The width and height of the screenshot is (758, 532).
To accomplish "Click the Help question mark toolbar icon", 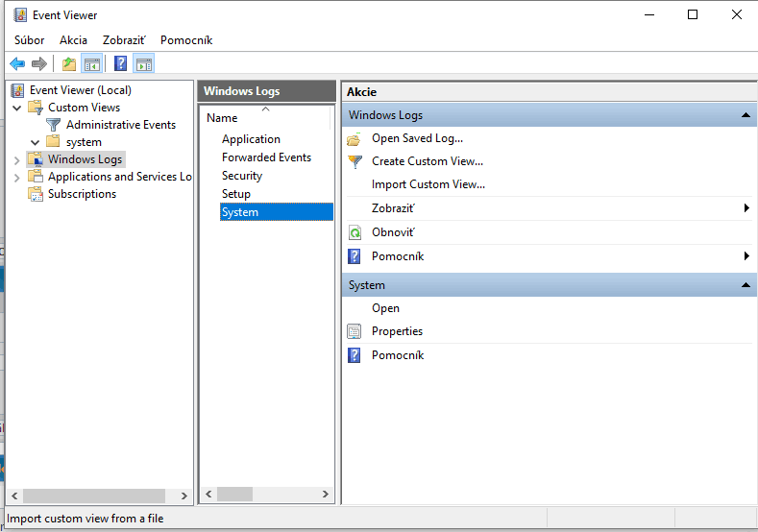I will 120,63.
